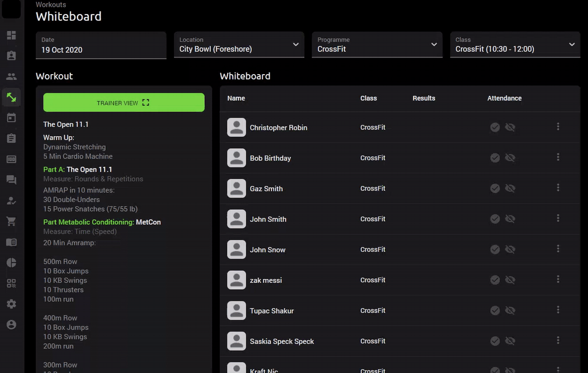588x373 pixels.
Task: Click 'Measure: Rounds & Repetitions' text
Action: pos(93,179)
